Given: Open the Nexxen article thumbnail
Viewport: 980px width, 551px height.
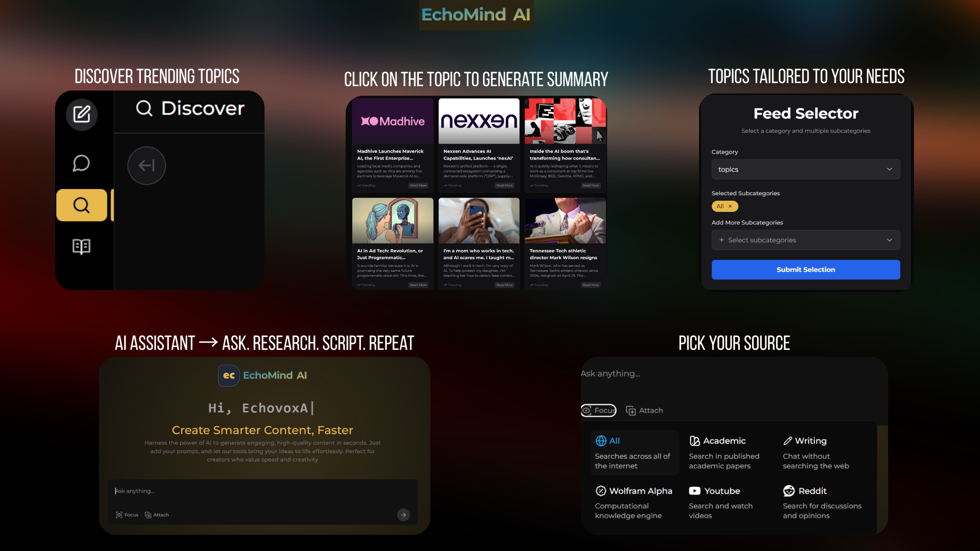Looking at the screenshot, I should pyautogui.click(x=479, y=121).
